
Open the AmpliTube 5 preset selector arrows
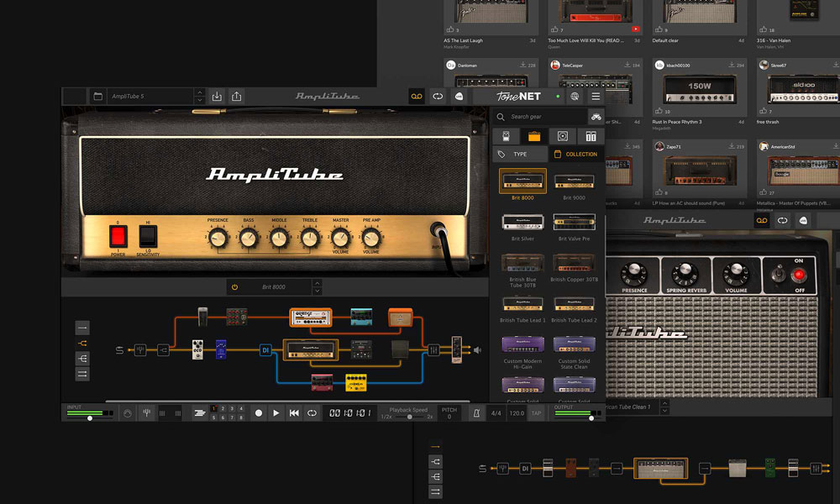(x=201, y=97)
